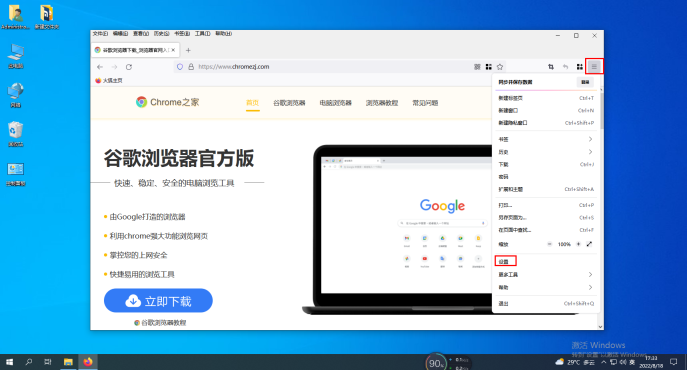Select the 新建文件夹 desktop folder
Viewport: 687px width, 370px height.
click(47, 17)
